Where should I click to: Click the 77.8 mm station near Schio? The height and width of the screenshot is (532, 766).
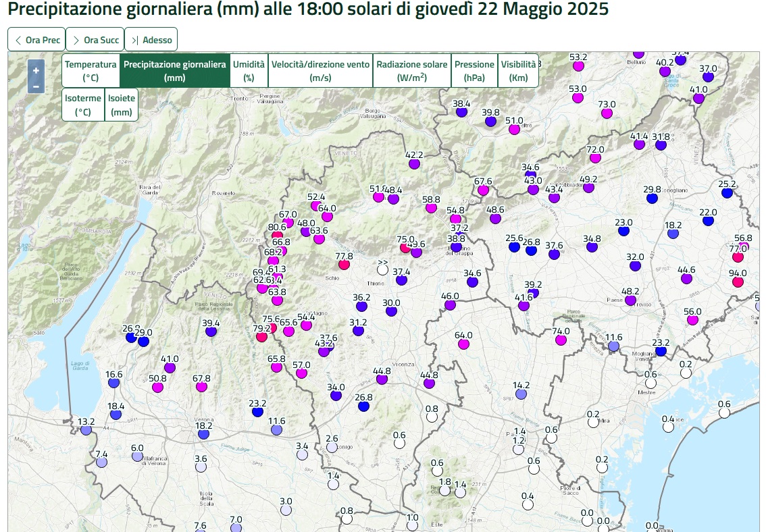[344, 265]
